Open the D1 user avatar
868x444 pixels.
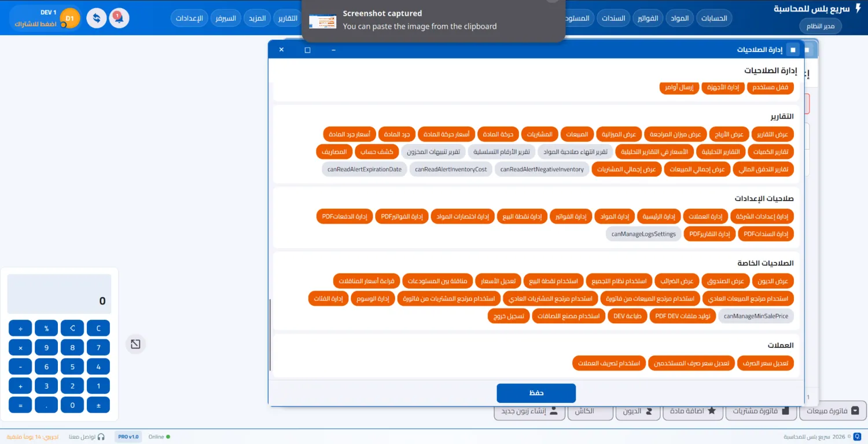pyautogui.click(x=70, y=18)
